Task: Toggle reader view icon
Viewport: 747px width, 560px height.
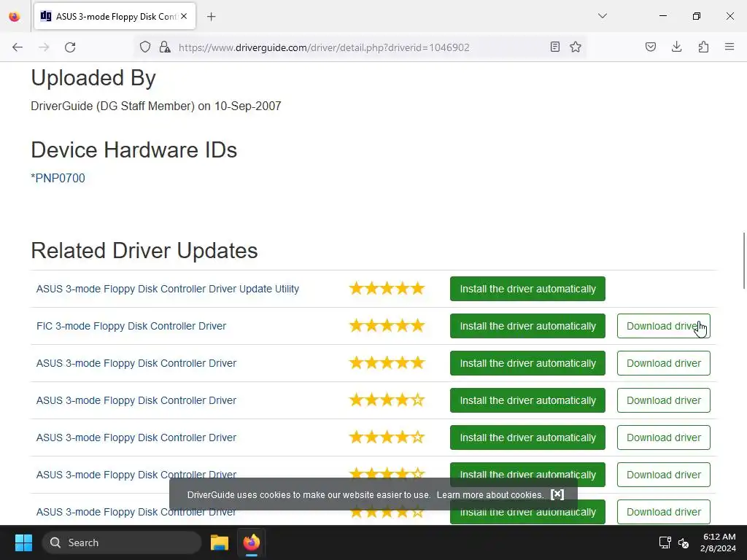Action: [555, 47]
